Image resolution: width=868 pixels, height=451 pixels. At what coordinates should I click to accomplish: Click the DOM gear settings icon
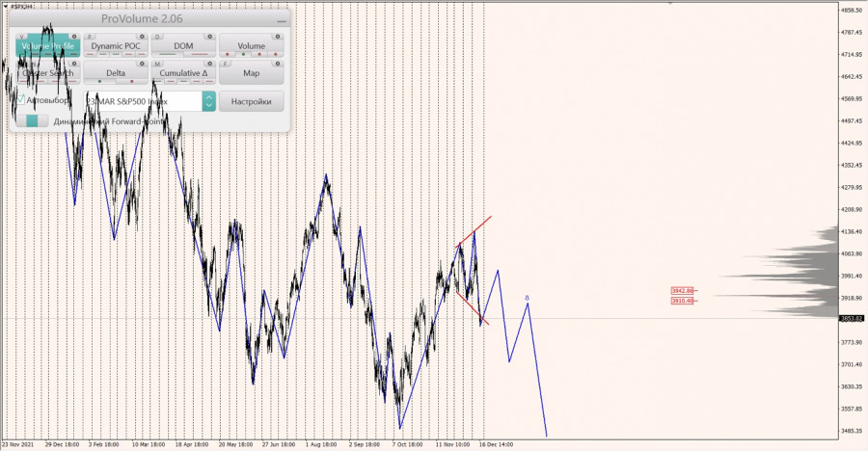210,37
